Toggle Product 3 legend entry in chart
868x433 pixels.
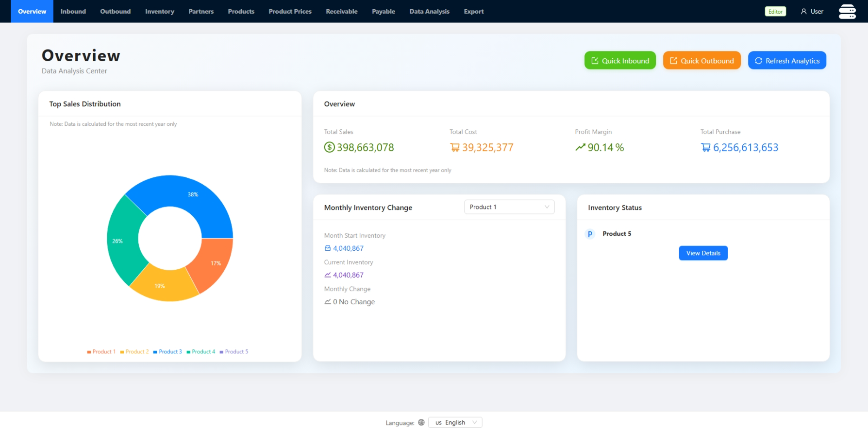pos(167,352)
